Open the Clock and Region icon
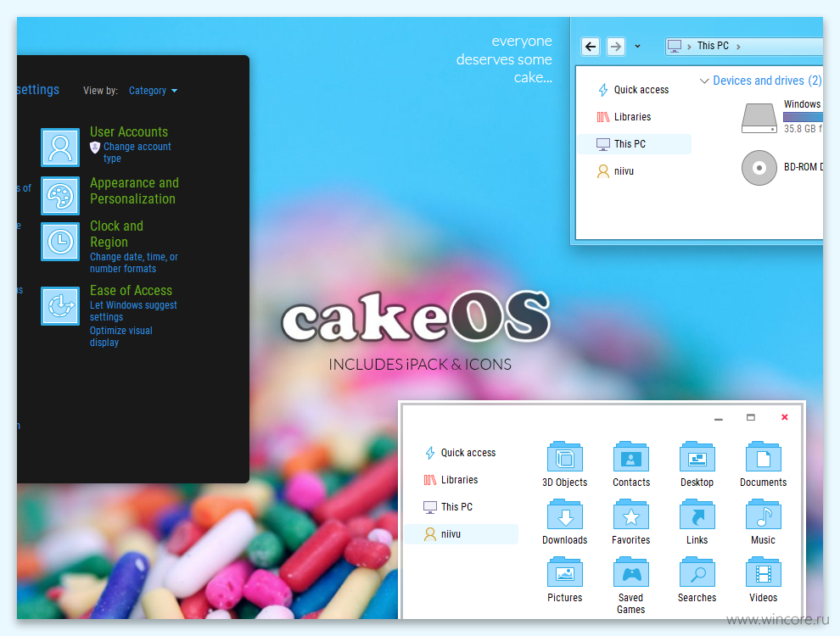Screen dimensions: 840x636 point(60,242)
